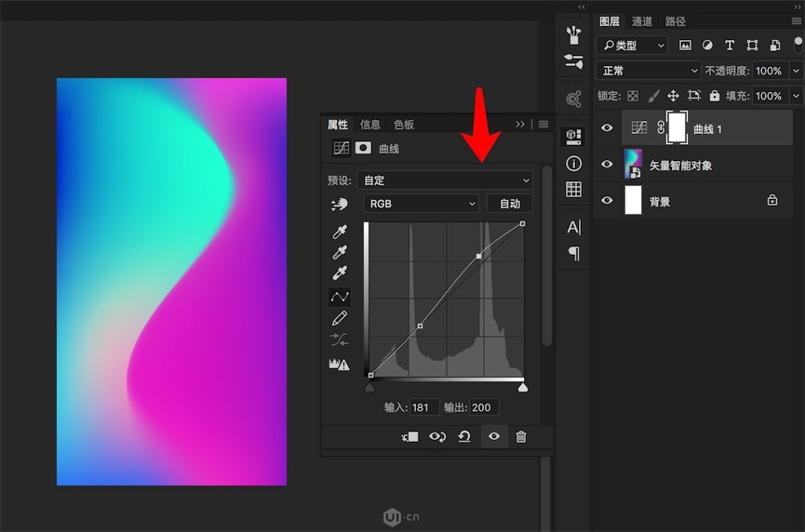This screenshot has height=532, width=805.
Task: Activate the on-image targeted adjustment hand tool
Action: 340,205
